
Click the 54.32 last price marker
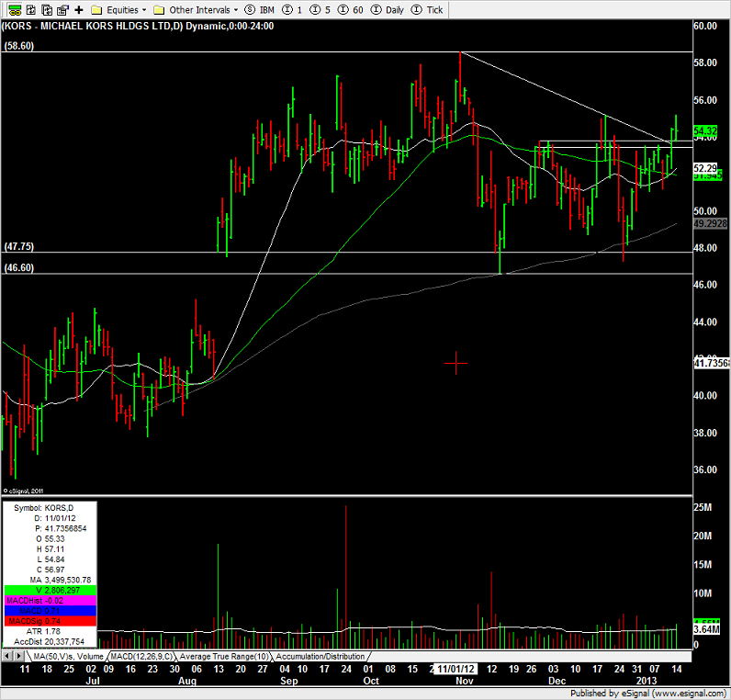705,131
